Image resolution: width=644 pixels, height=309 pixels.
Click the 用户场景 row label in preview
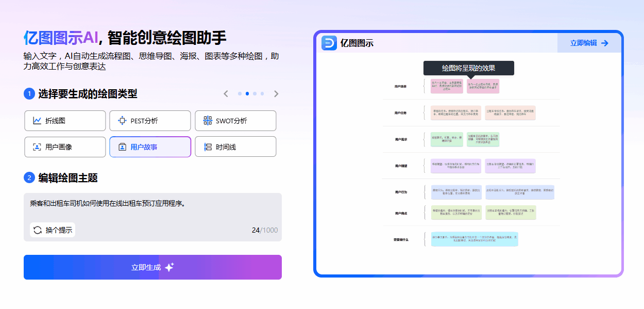400,86
